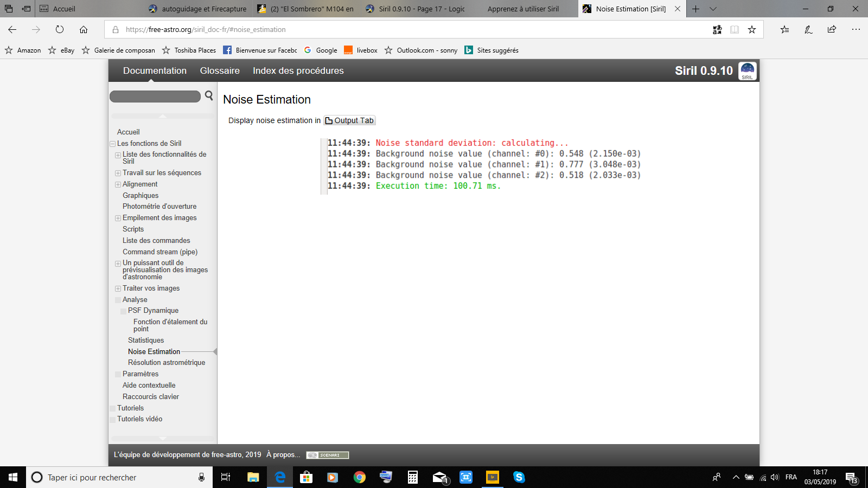Open the Graphiques page in the sidebar
Viewport: 868px width, 488px height.
[141, 196]
